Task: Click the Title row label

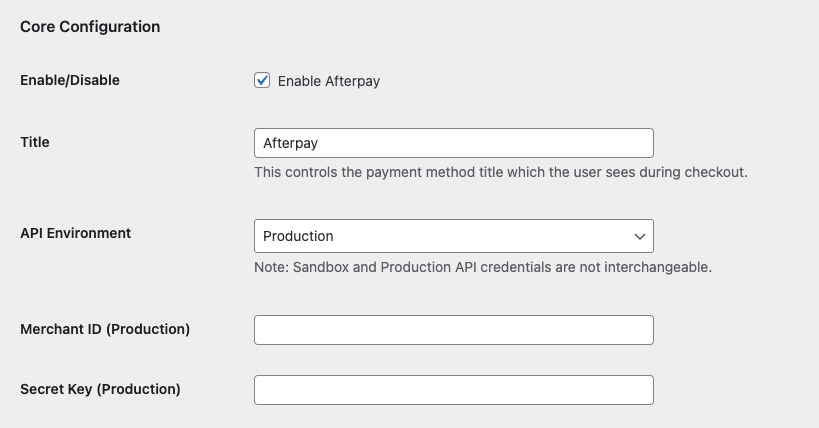Action: 35,142
